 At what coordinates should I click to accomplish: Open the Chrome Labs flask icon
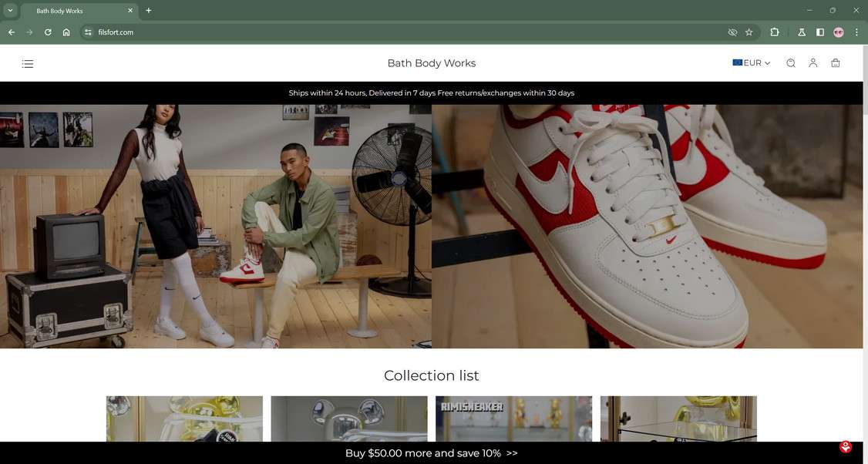click(801, 32)
